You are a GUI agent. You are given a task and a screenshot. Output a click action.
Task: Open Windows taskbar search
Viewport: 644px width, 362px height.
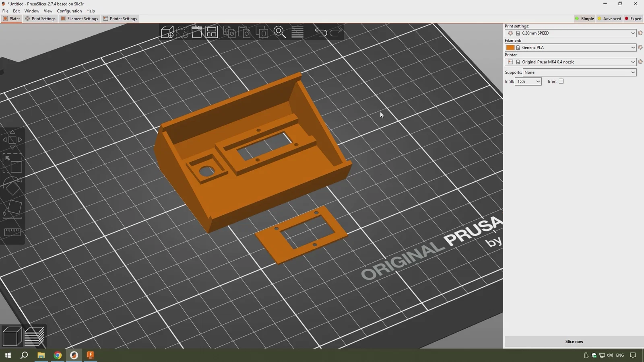tap(24, 355)
